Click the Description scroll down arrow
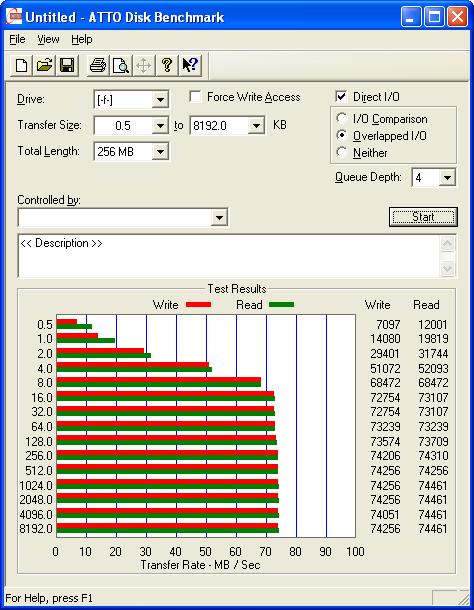The height and width of the screenshot is (610, 474). [x=448, y=268]
